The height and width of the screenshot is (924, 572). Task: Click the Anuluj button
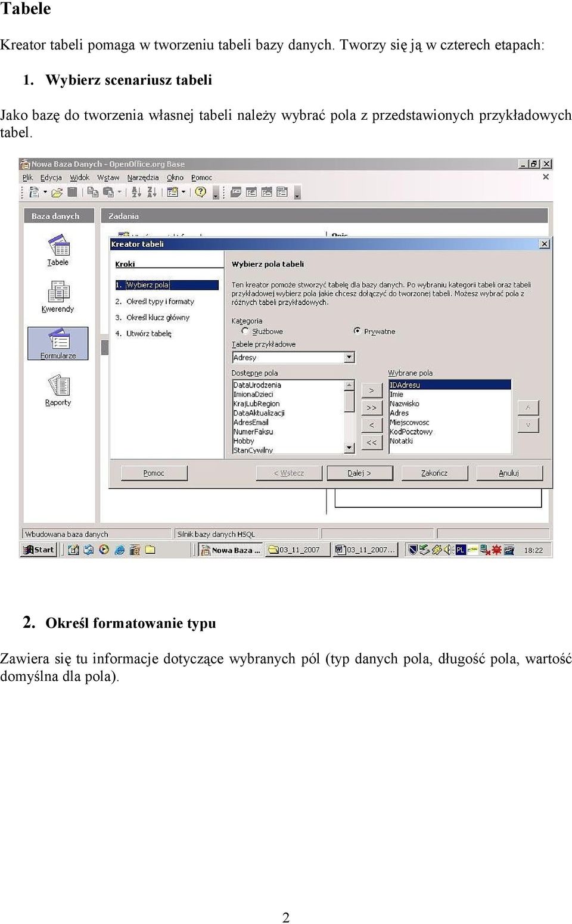(509, 473)
